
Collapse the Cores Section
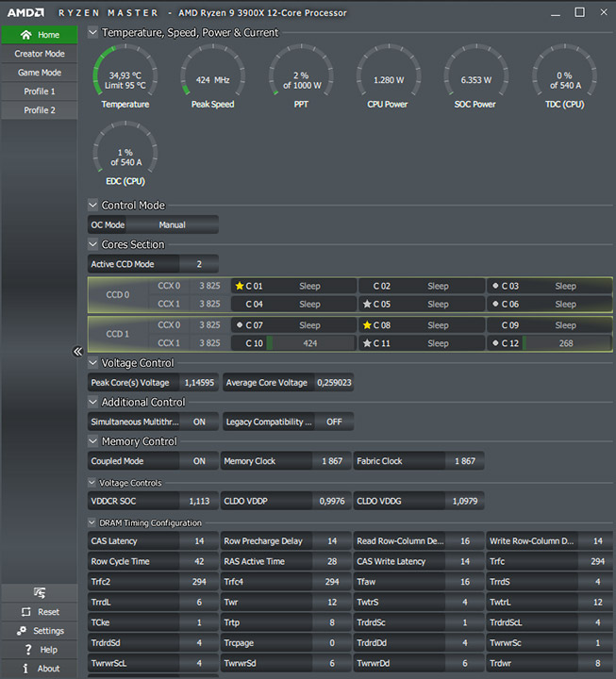click(92, 244)
